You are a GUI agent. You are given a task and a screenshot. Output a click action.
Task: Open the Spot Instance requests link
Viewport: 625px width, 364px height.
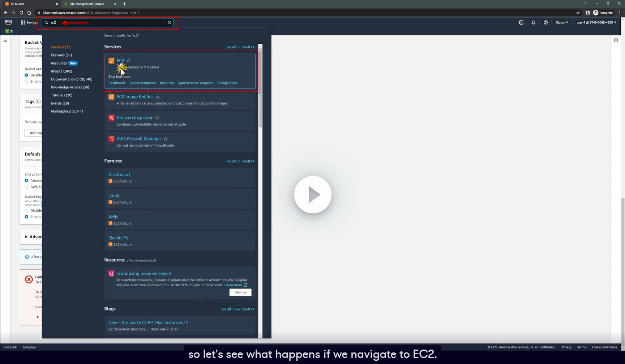click(195, 83)
